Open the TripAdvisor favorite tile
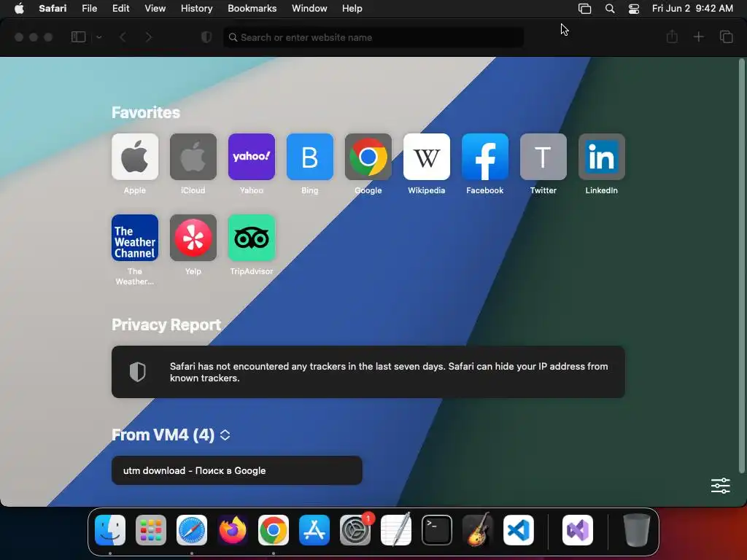Viewport: 747px width, 560px height. click(252, 238)
